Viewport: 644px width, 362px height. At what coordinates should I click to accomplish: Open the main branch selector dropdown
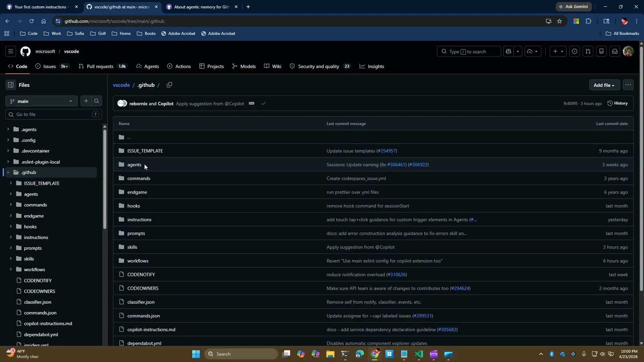click(41, 101)
